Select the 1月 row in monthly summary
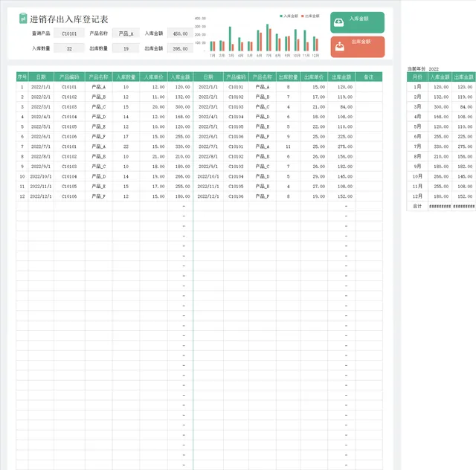The height and width of the screenshot is (470, 476). pyautogui.click(x=441, y=87)
